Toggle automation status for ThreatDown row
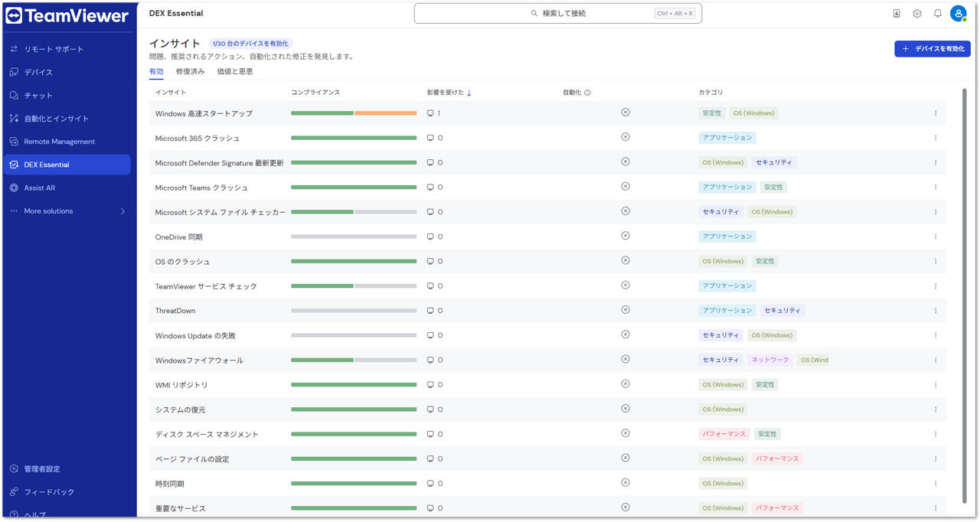Viewport: 980px width, 522px height. click(x=625, y=310)
